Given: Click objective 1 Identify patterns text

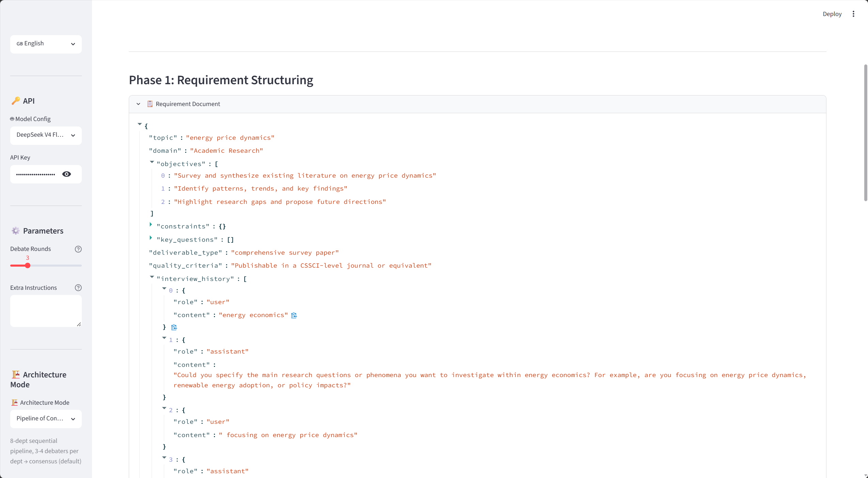Looking at the screenshot, I should [x=261, y=189].
